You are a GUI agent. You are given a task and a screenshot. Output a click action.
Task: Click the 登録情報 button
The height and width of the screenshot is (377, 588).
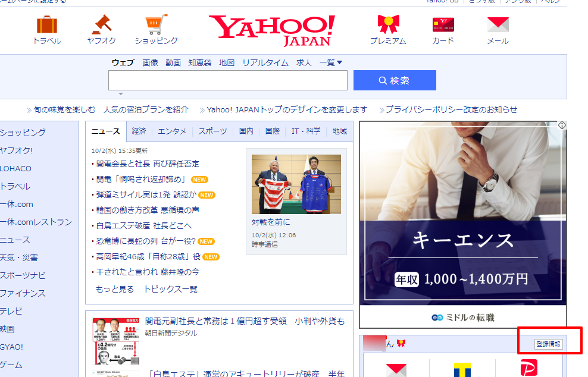pos(548,344)
